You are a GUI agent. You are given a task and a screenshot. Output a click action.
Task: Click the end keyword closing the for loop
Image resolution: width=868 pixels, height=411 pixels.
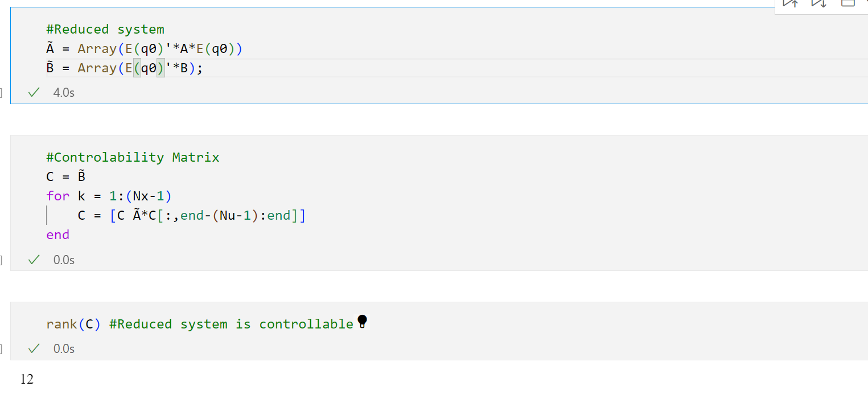(58, 235)
